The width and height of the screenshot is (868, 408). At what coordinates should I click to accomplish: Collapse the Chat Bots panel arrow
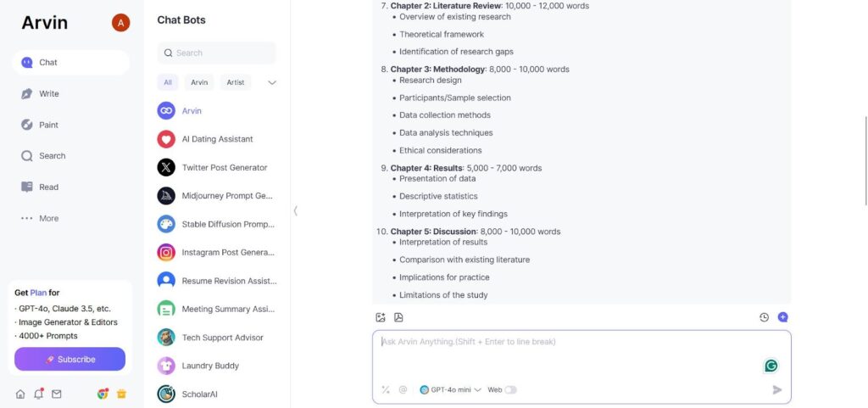click(x=296, y=210)
